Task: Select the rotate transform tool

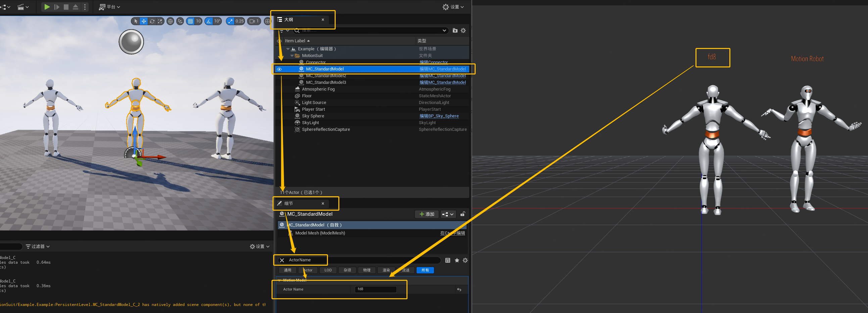Action: (x=152, y=21)
